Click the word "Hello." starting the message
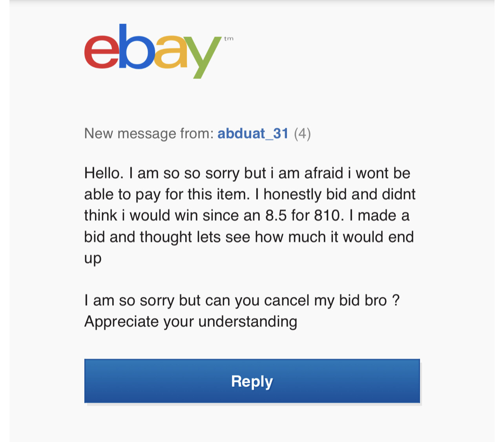 pyautogui.click(x=104, y=173)
